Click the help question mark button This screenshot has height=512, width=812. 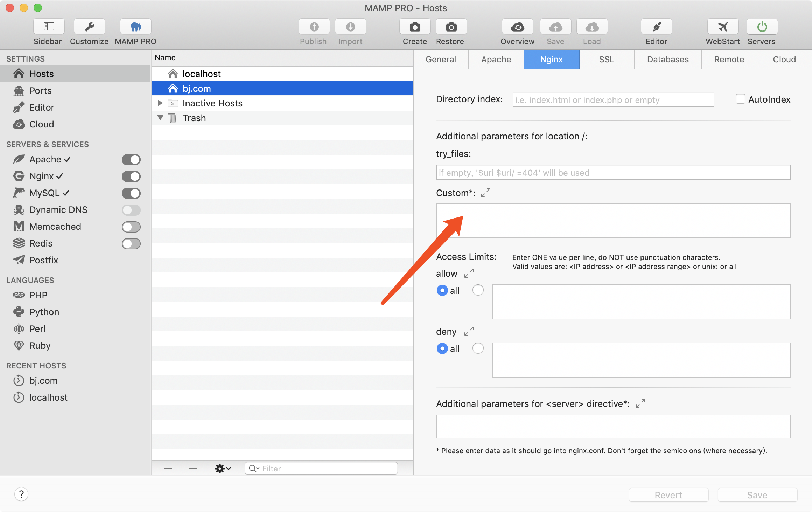coord(21,494)
